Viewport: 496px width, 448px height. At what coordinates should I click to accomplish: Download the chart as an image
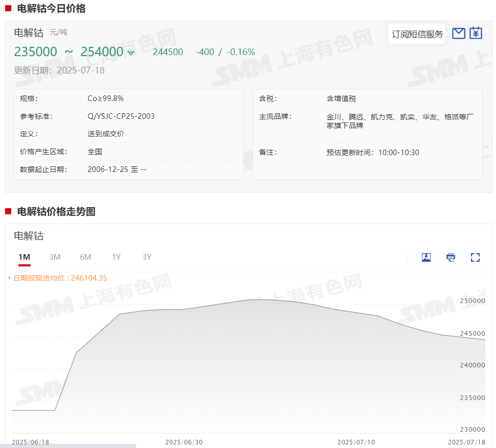426,257
